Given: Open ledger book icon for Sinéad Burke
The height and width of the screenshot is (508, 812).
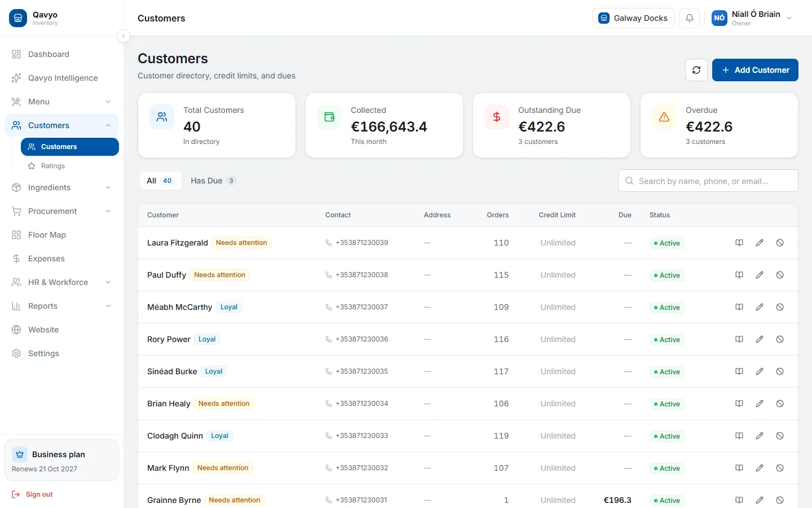Looking at the screenshot, I should (739, 371).
